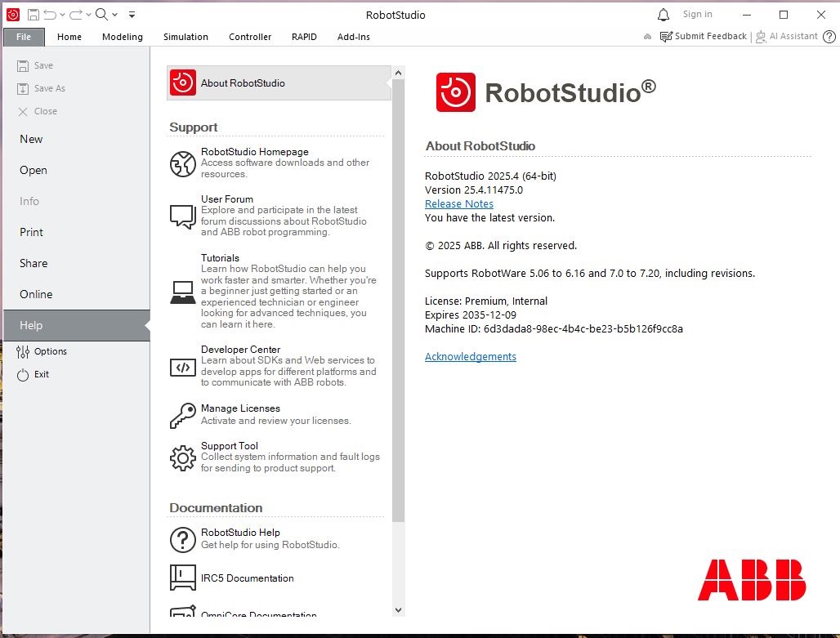Click the help list scrollbar down arrow
Image resolution: width=840 pixels, height=638 pixels.
click(399, 609)
